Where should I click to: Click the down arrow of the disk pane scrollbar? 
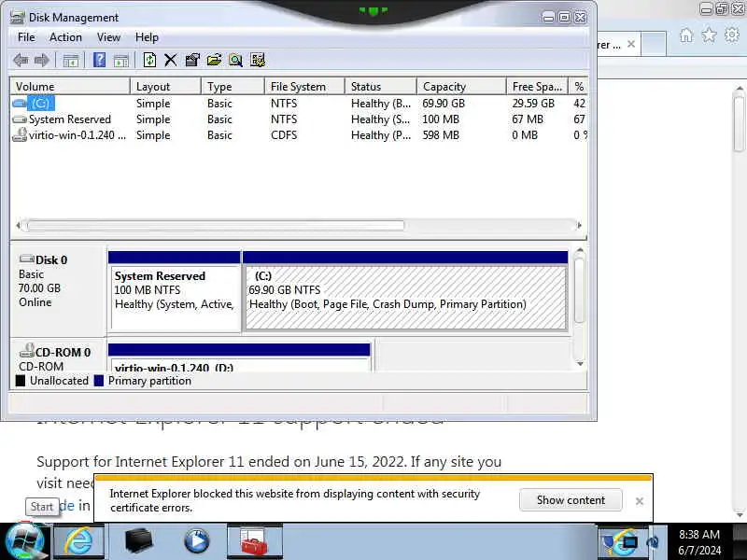click(x=580, y=364)
